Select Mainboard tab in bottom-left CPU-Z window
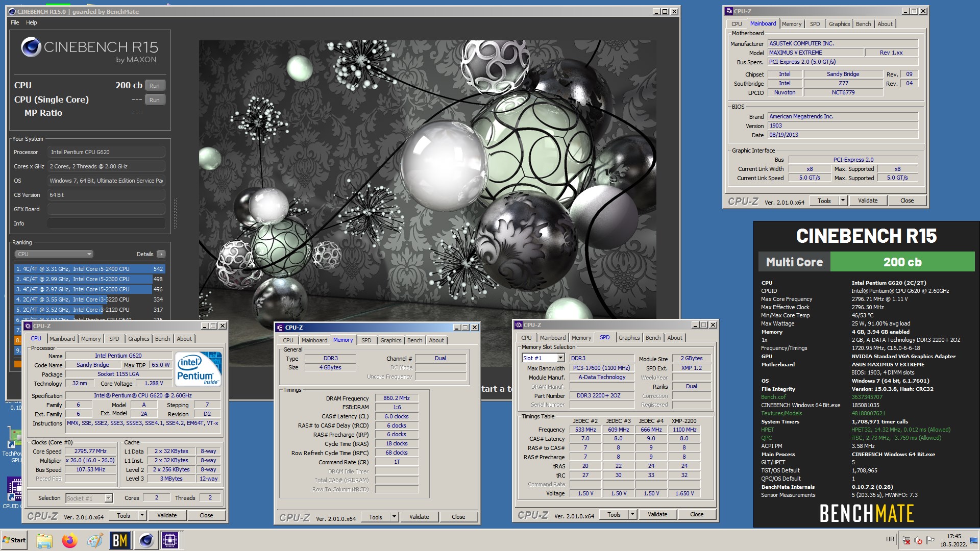The height and width of the screenshot is (551, 980). (x=62, y=339)
